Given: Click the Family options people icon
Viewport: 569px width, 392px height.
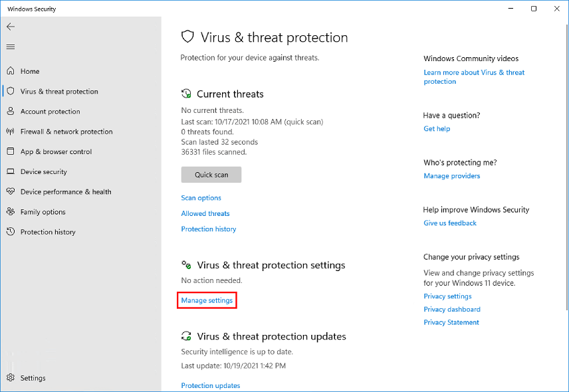Looking at the screenshot, I should pos(10,212).
